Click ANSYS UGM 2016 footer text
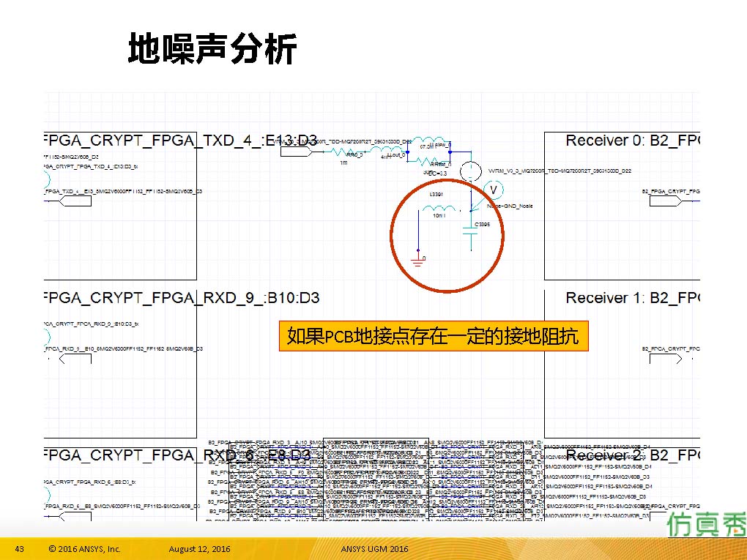747x560 pixels. click(x=374, y=549)
